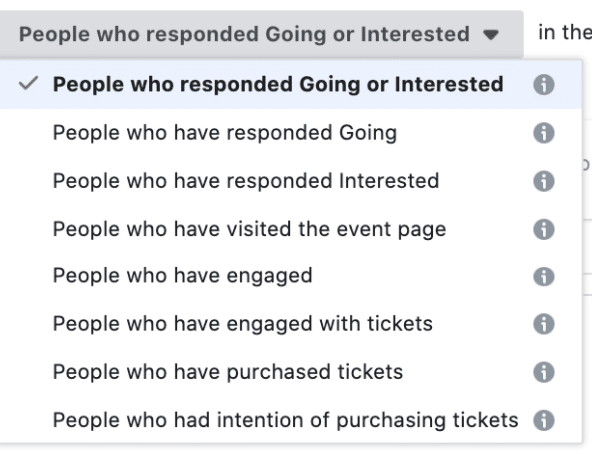Click info icon beside People who have engaged
Viewport: 592px width, 450px height.
click(544, 276)
